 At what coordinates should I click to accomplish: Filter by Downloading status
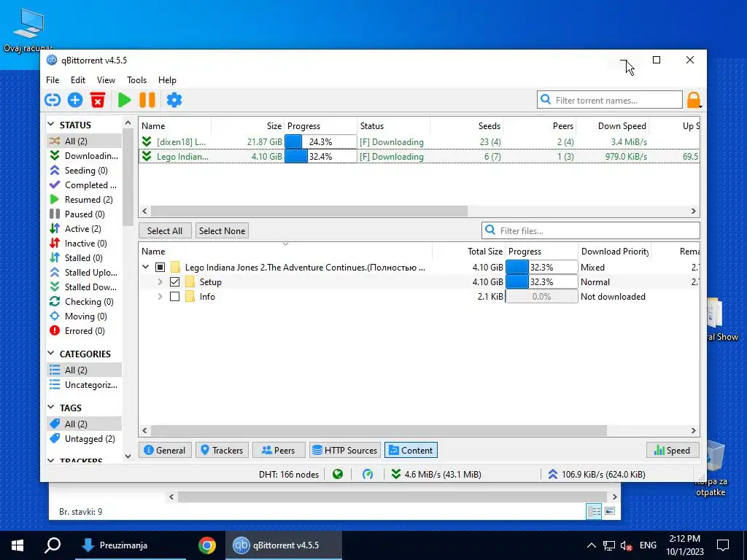point(84,156)
